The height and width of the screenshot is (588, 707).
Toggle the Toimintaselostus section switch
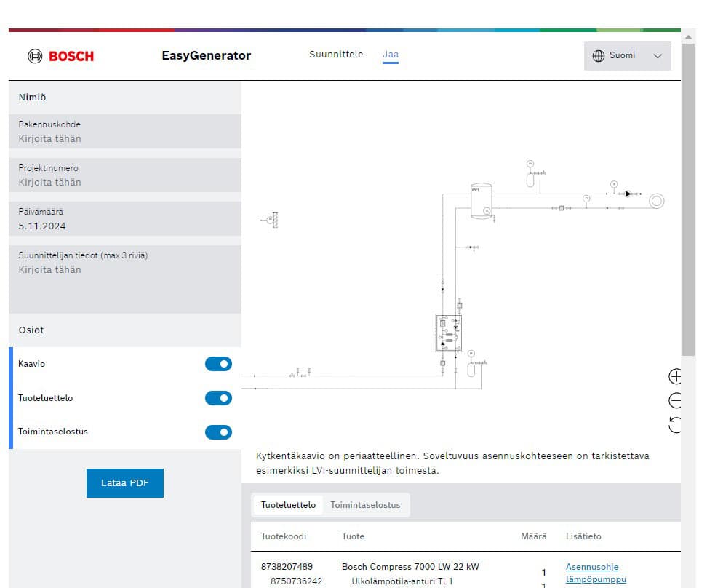pos(218,432)
